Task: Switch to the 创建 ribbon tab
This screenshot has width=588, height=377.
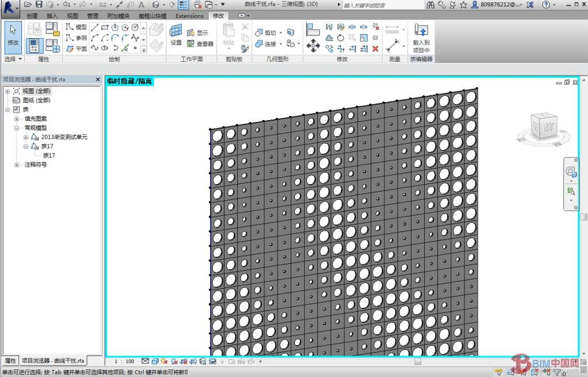Action: 32,16
